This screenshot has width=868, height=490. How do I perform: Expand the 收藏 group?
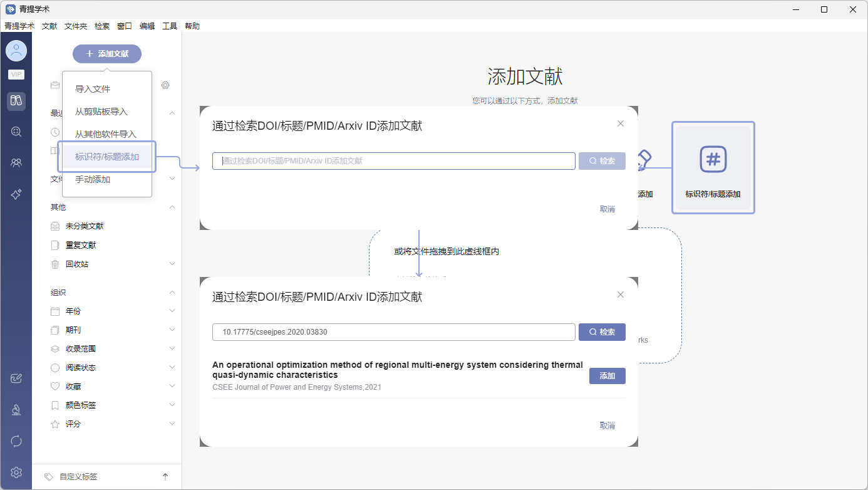(172, 386)
